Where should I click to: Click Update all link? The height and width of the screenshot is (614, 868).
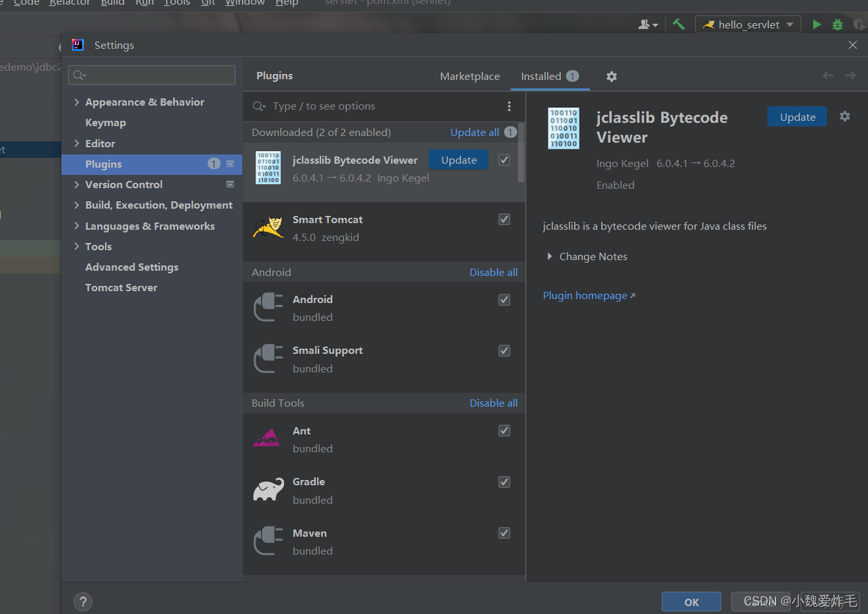pos(474,132)
